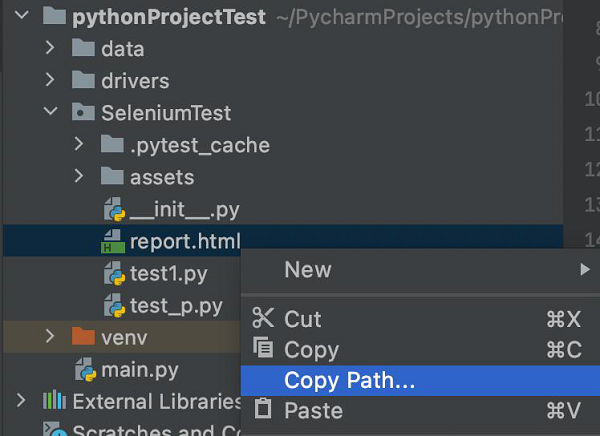The width and height of the screenshot is (600, 436).
Task: Click the SeleniumTest package folder icon
Action: (x=83, y=113)
